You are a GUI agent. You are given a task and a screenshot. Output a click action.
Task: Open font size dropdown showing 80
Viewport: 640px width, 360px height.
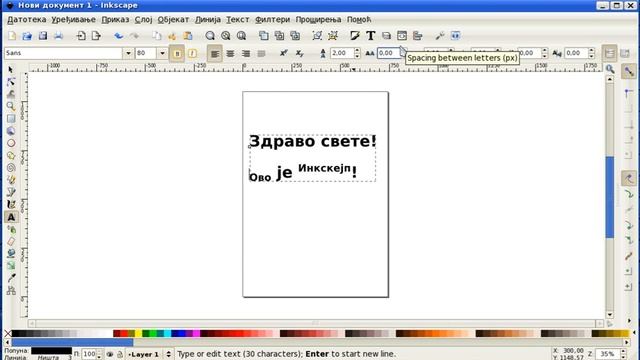coord(162,53)
